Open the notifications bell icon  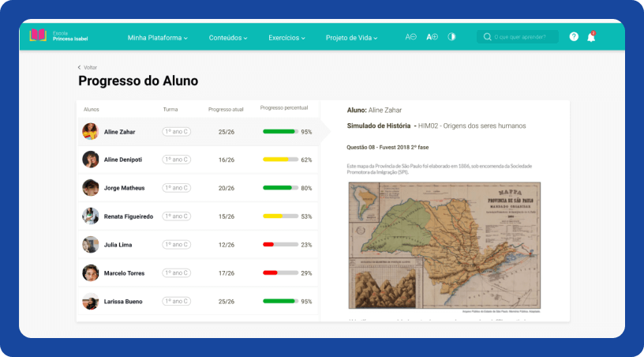(591, 37)
